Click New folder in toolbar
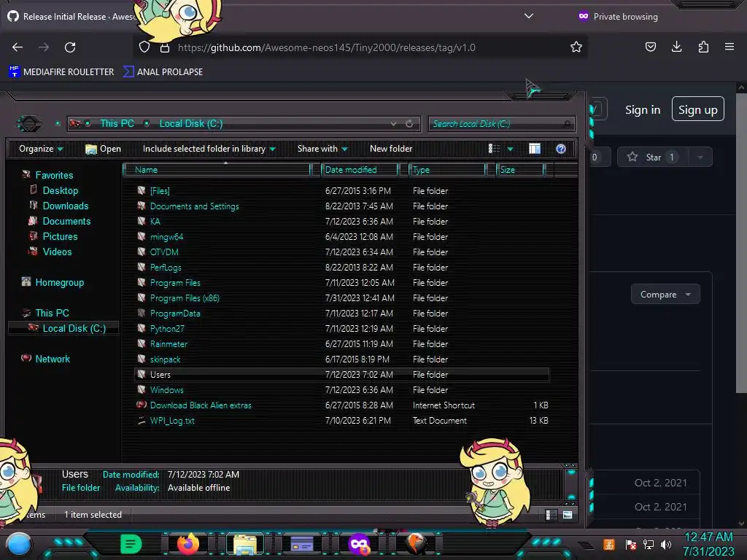 tap(391, 149)
